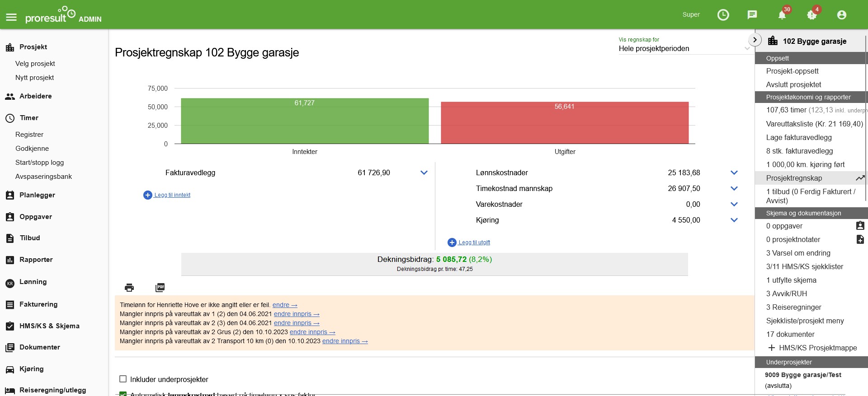Enable Inkluder underprosjekter checkbox
Image resolution: width=868 pixels, height=396 pixels.
click(x=123, y=379)
